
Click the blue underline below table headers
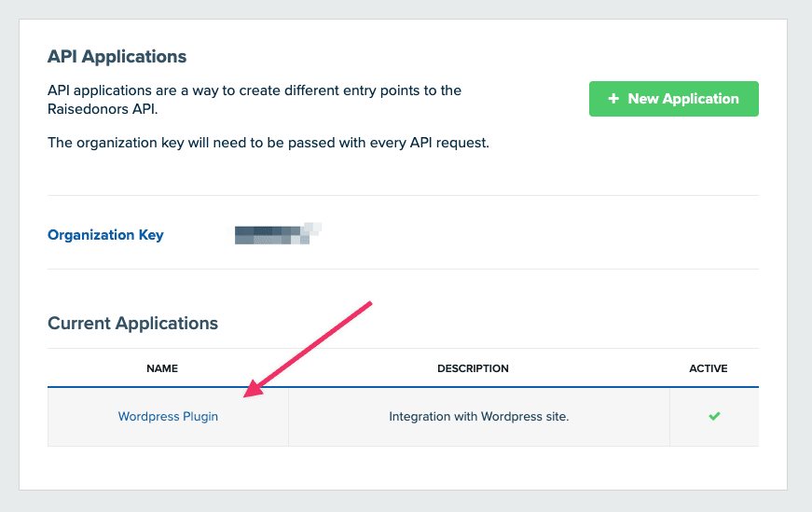403,387
